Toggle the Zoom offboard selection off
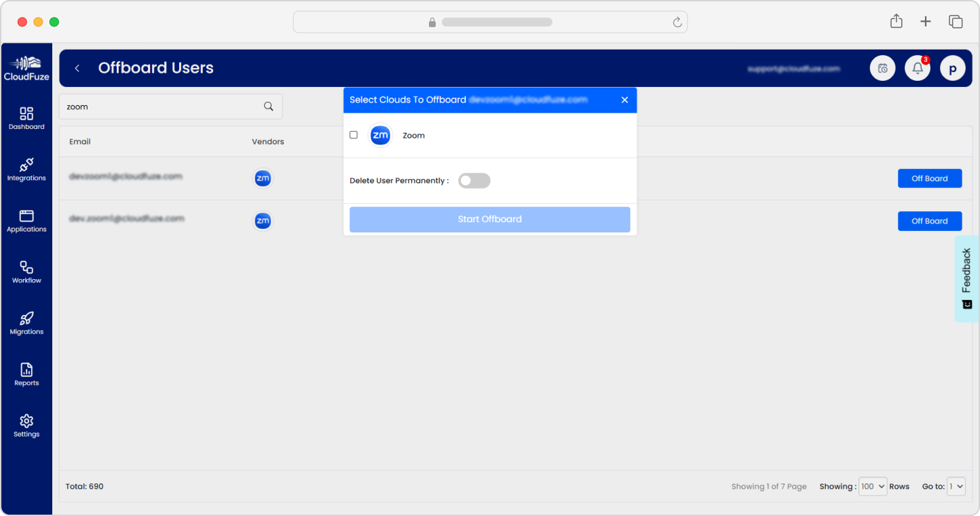Image resolution: width=980 pixels, height=516 pixels. coord(354,134)
